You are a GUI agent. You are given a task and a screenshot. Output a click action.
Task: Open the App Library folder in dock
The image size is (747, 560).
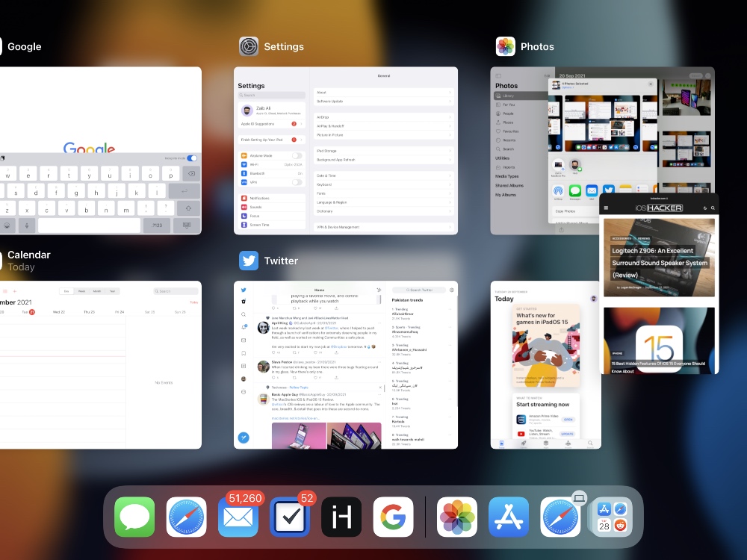pyautogui.click(x=613, y=517)
